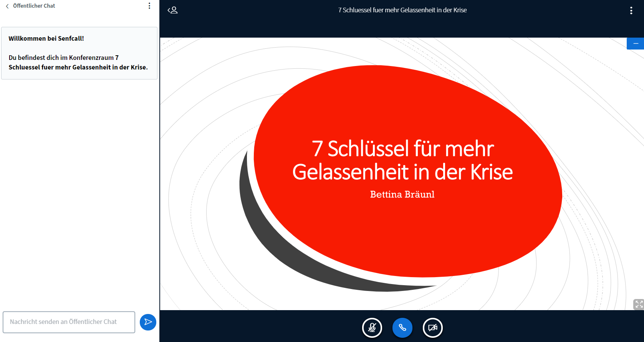Unmute the microphone in the bottom bar
The image size is (644, 342).
372,328
